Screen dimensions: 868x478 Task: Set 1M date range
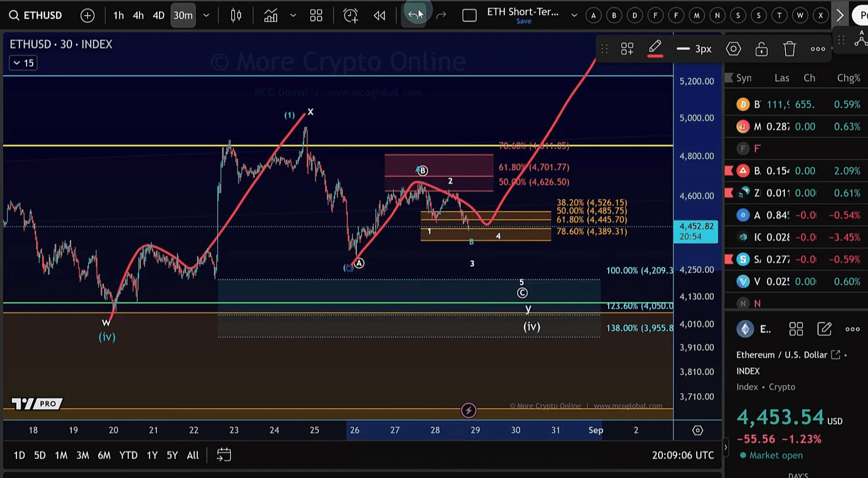point(61,455)
